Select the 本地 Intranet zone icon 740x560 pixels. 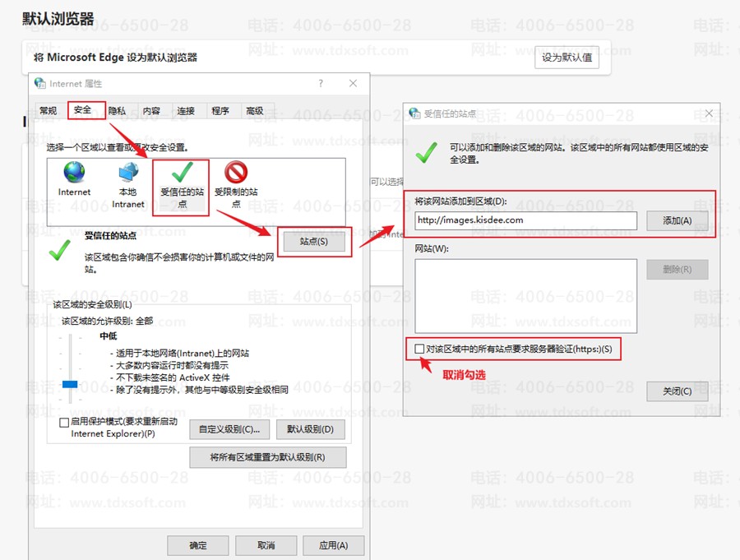128,173
